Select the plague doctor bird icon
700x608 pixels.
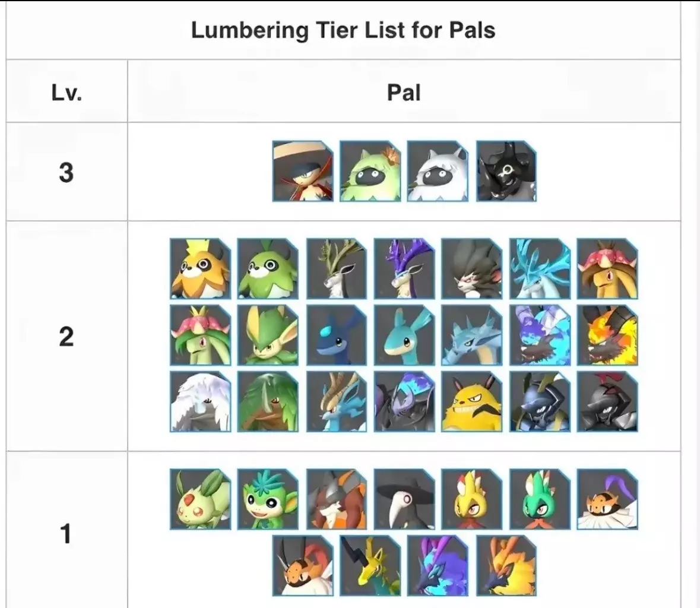[x=404, y=499]
